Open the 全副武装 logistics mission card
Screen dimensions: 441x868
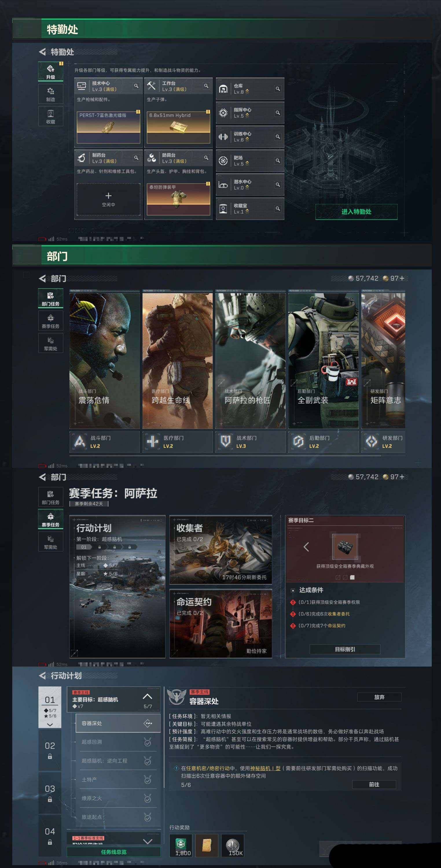(x=323, y=361)
